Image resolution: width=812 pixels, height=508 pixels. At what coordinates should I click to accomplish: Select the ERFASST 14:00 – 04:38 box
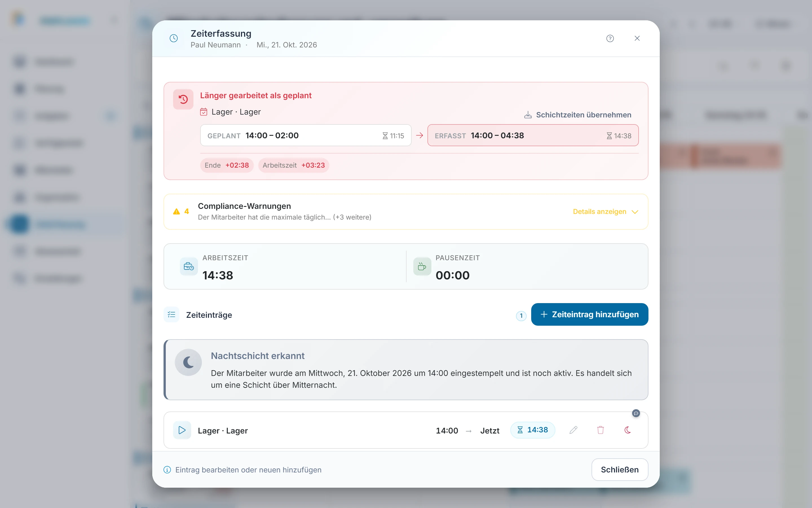tap(533, 135)
